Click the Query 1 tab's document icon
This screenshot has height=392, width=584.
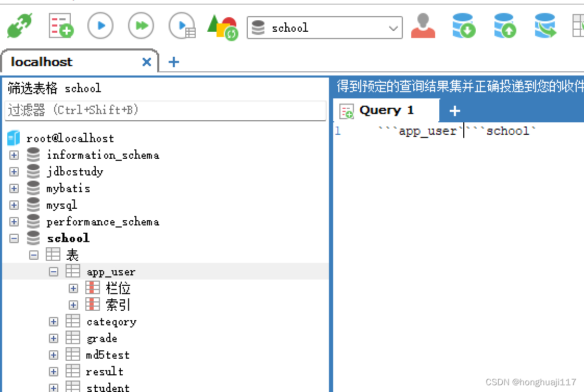pyautogui.click(x=346, y=110)
